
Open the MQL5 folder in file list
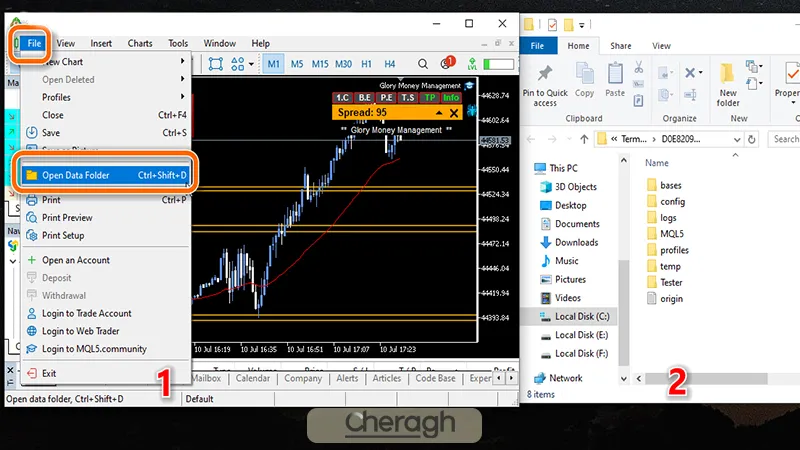(672, 233)
